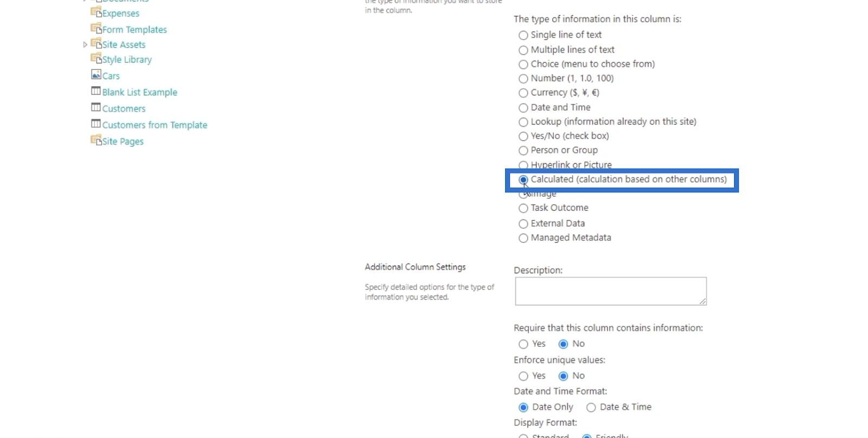868x438 pixels.
Task: Select Yes for Enforce unique values
Action: pos(523,376)
